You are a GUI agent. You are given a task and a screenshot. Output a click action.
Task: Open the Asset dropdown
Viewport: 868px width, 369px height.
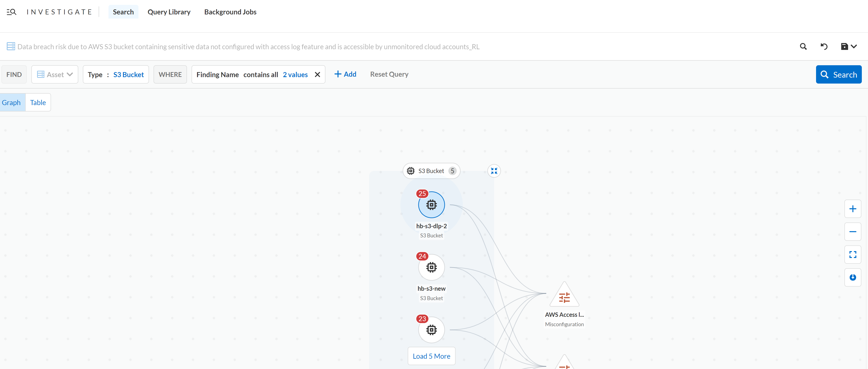(55, 74)
